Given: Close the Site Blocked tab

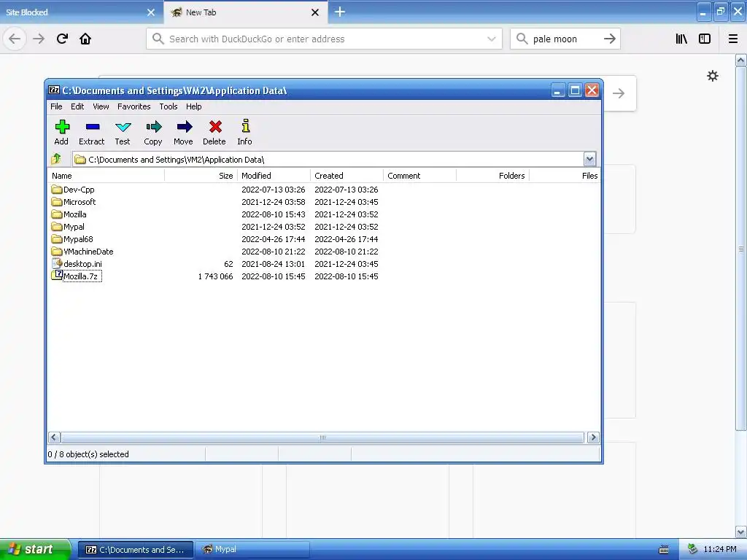Looking at the screenshot, I should click(151, 12).
